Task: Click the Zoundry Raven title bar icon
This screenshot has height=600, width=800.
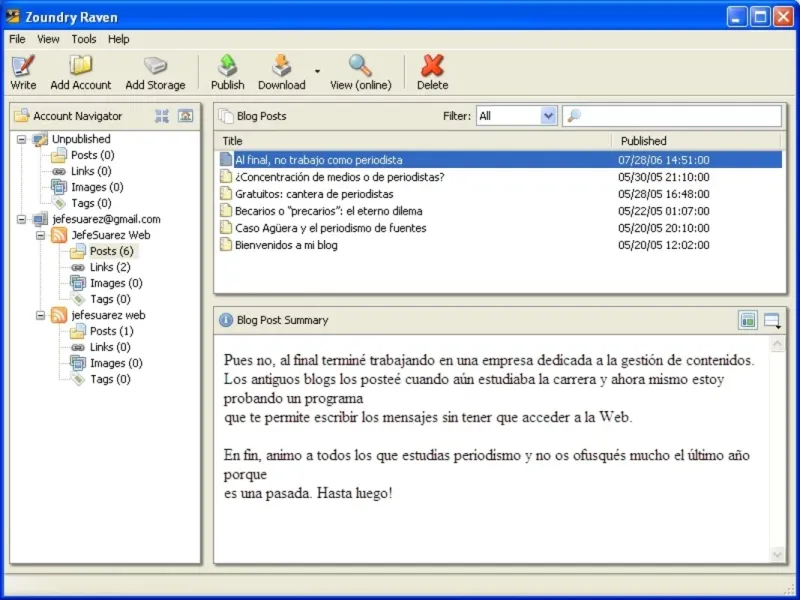Action: click(13, 17)
